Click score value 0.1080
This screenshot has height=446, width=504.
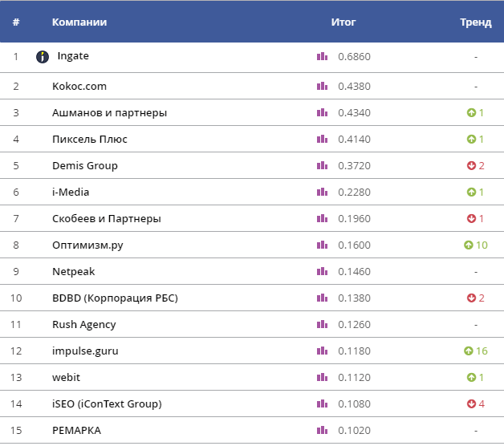click(x=354, y=404)
